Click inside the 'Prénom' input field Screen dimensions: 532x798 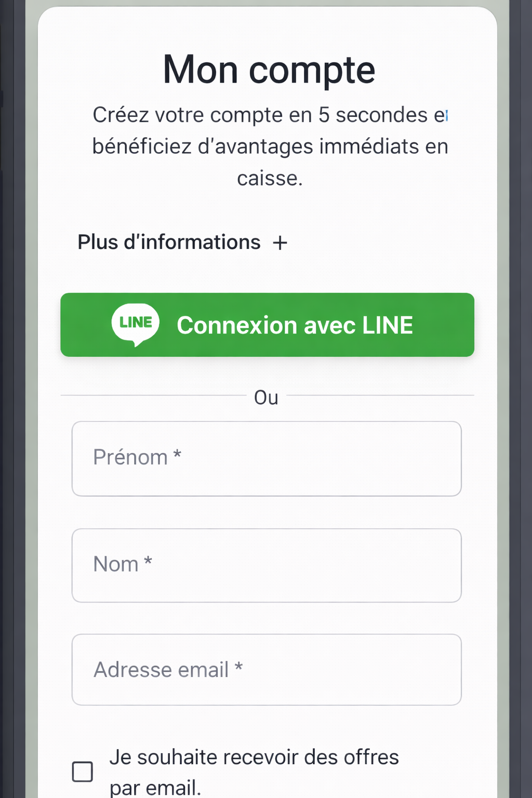pyautogui.click(x=267, y=458)
